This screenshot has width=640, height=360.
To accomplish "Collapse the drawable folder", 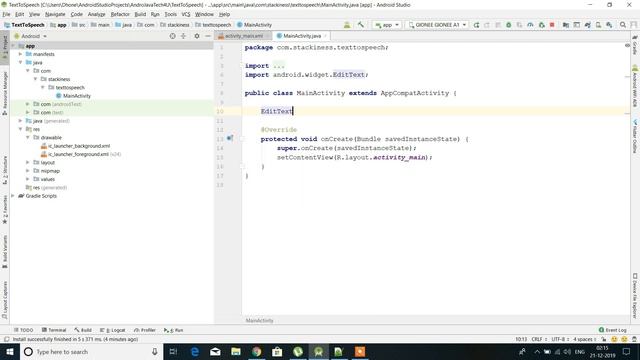I will click(x=28, y=138).
